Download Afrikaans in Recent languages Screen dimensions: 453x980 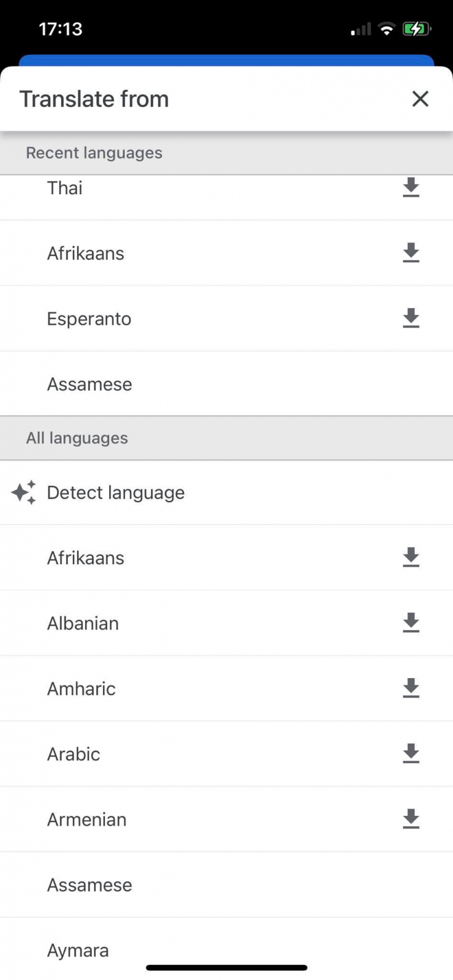point(411,252)
